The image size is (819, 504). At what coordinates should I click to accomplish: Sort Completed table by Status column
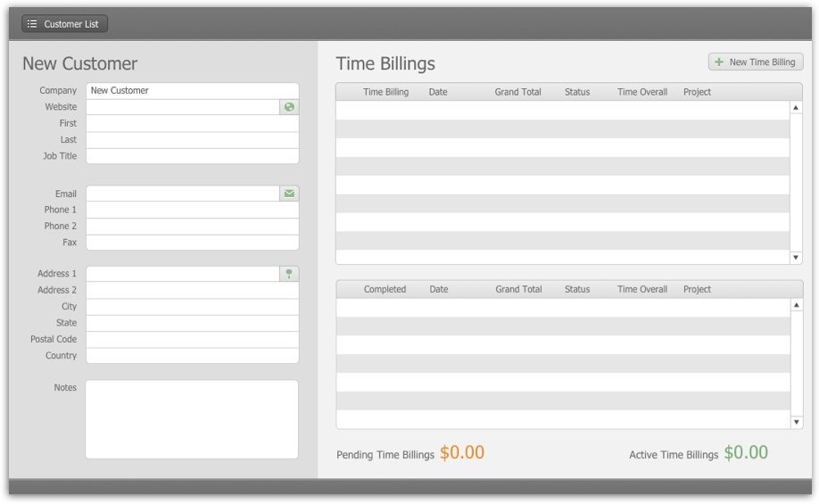coord(577,289)
